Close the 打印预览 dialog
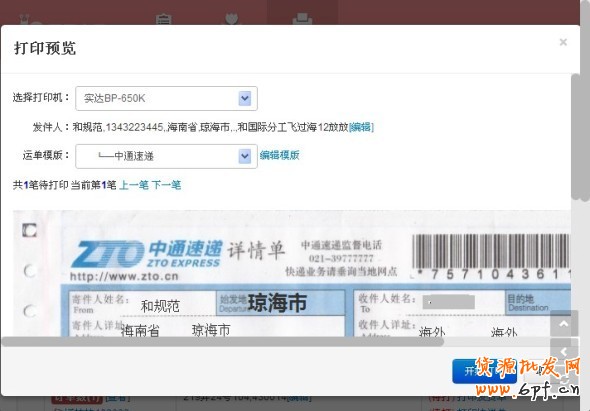Viewport: 590px width, 411px height. pyautogui.click(x=563, y=42)
